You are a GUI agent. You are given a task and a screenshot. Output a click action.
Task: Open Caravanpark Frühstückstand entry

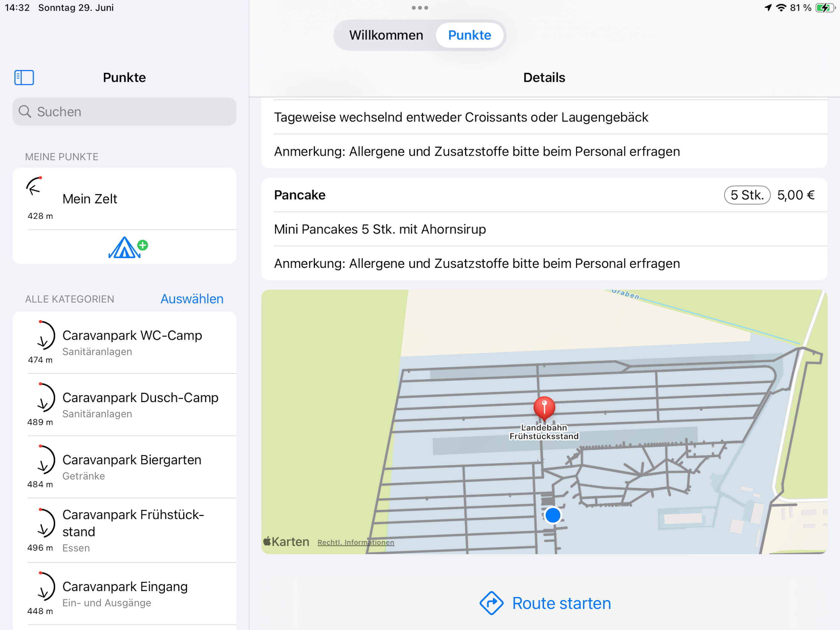pyautogui.click(x=125, y=530)
